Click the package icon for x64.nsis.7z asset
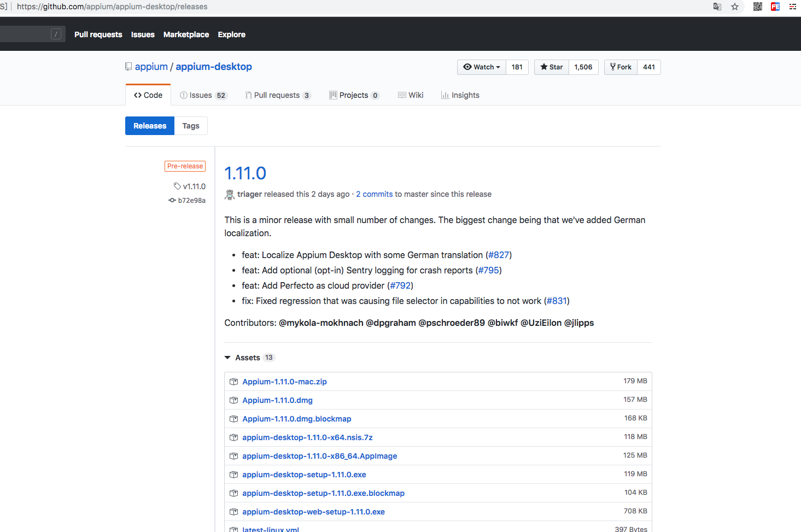Screen dimensions: 801x532 pyautogui.click(x=233, y=437)
